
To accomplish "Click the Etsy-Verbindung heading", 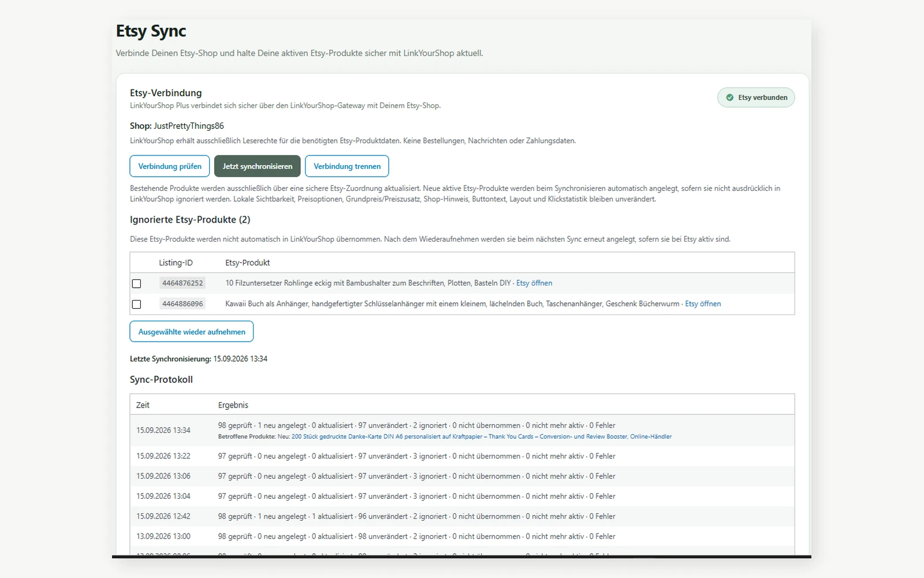I will (x=166, y=93).
